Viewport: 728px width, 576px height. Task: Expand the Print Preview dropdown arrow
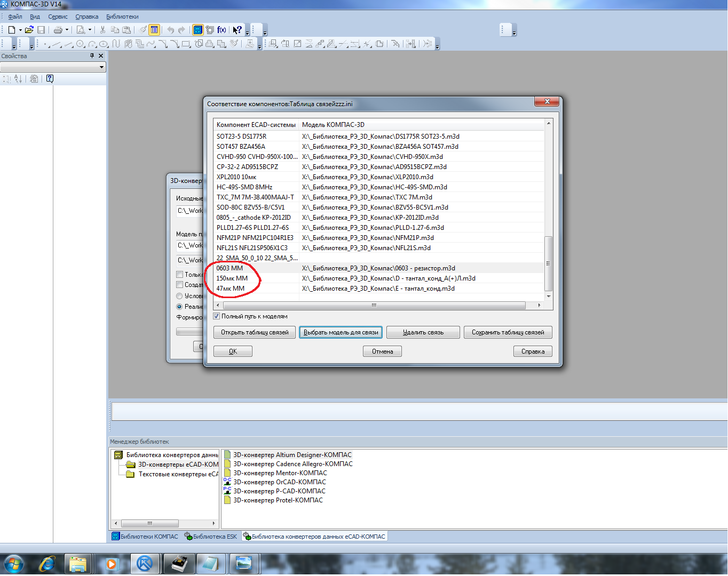click(90, 30)
